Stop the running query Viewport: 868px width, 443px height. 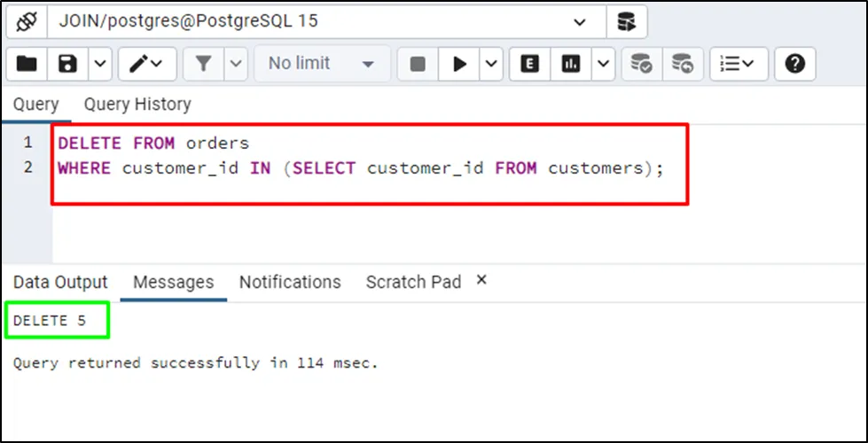[x=418, y=64]
